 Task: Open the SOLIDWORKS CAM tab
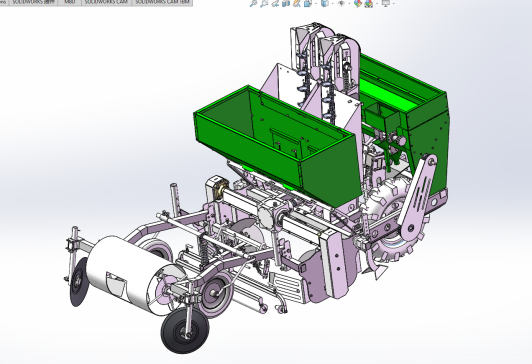106,2
